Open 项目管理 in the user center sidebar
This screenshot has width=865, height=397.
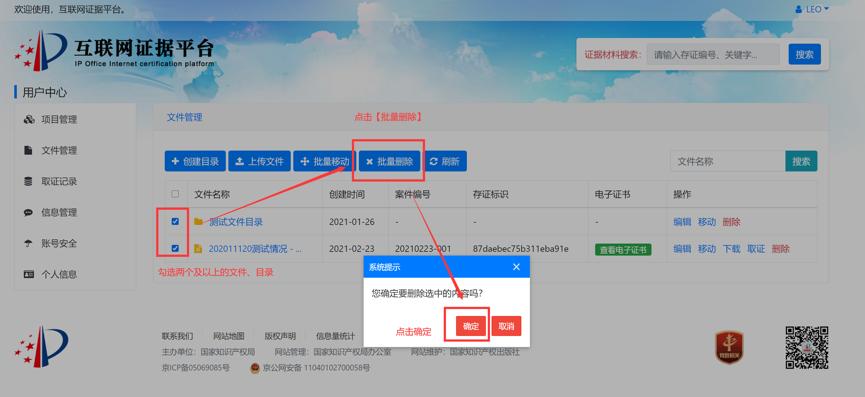tap(59, 120)
